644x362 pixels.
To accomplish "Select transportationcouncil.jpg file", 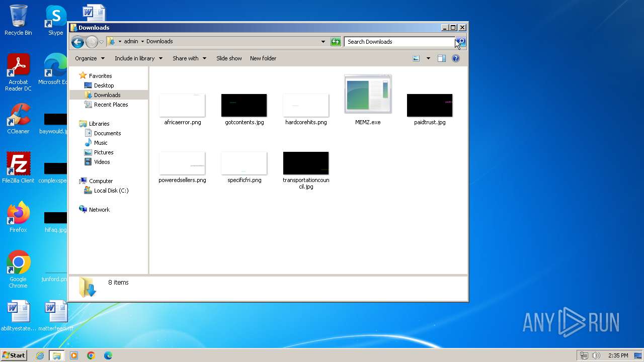I will (x=306, y=163).
